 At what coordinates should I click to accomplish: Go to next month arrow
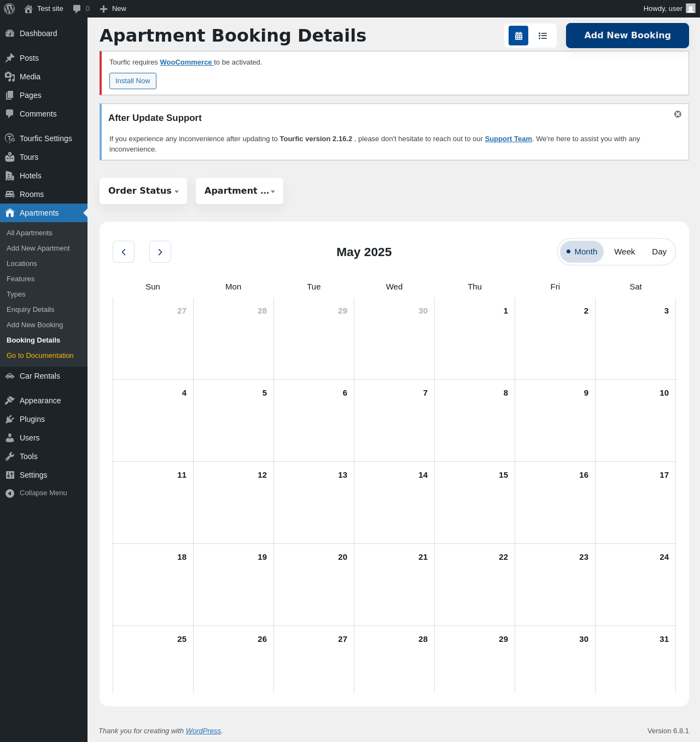160,252
